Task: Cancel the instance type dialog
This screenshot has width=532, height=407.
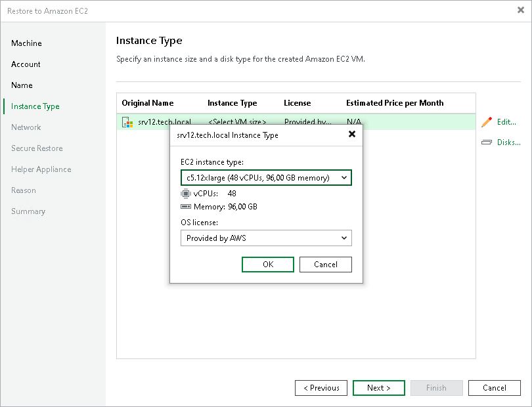Action: pyautogui.click(x=326, y=264)
